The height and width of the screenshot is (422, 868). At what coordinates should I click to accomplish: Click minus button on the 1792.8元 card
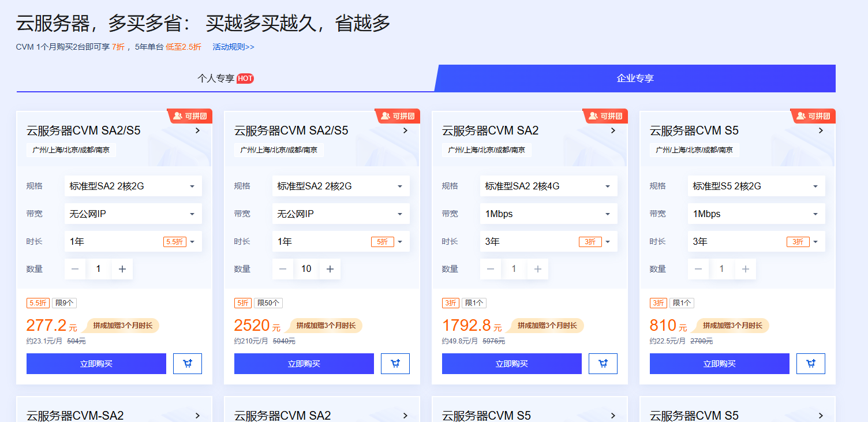[491, 269]
